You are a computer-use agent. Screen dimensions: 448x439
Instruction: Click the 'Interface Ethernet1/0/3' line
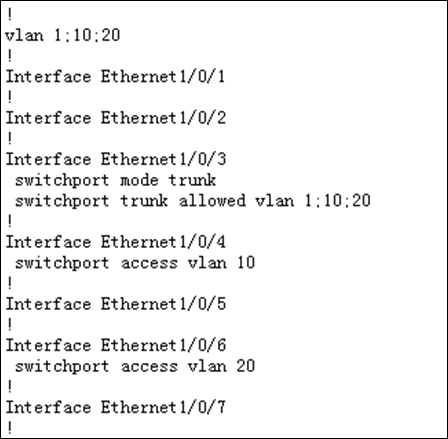[116, 159]
